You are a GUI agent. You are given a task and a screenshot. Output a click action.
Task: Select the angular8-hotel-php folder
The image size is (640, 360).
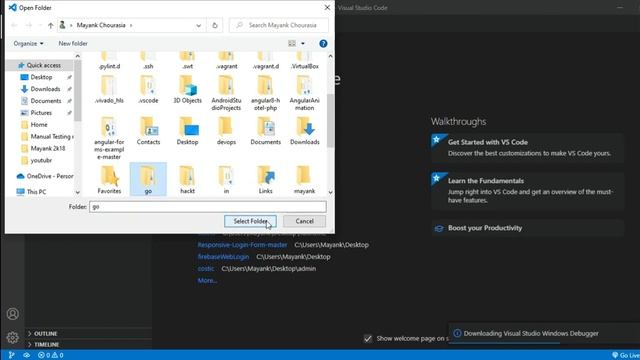coord(265,93)
